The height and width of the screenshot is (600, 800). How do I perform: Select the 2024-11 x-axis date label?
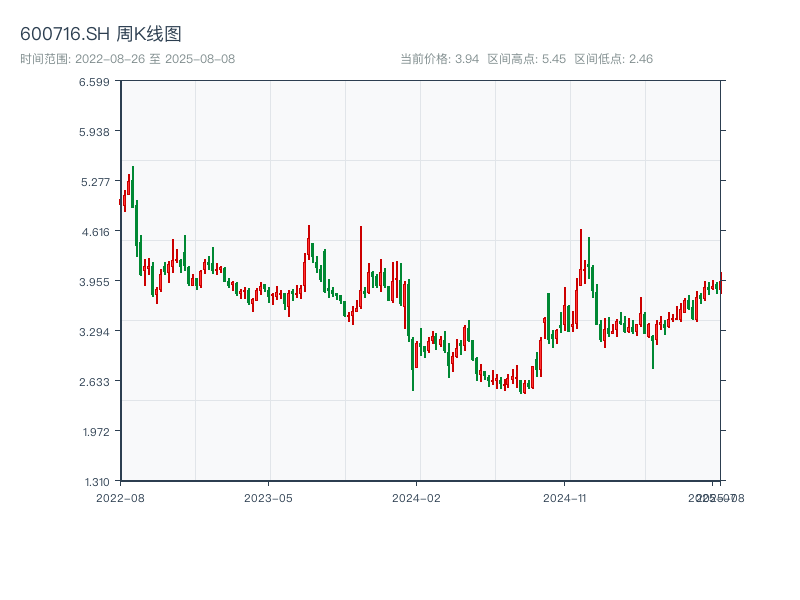point(565,497)
